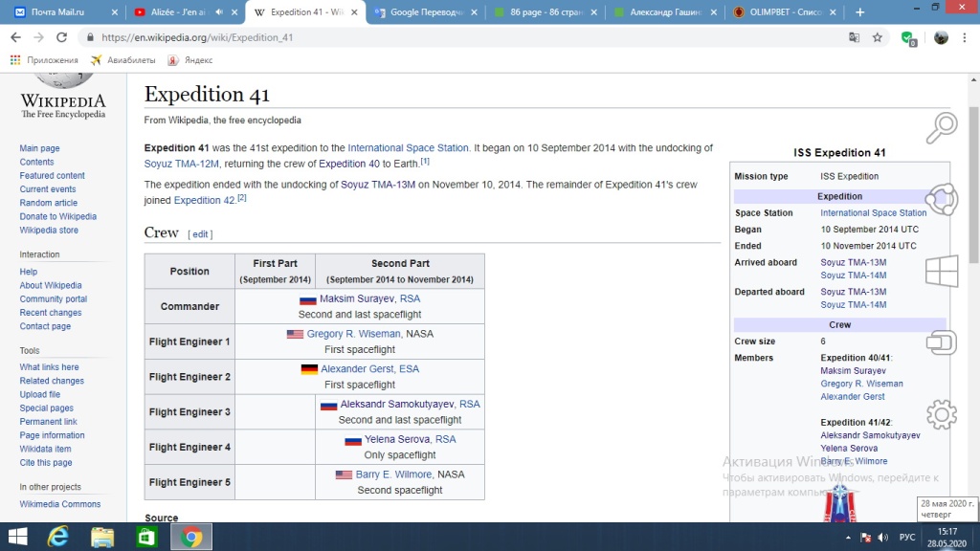The width and height of the screenshot is (980, 551).
Task: Open Wikimedia Commons link
Action: point(59,504)
